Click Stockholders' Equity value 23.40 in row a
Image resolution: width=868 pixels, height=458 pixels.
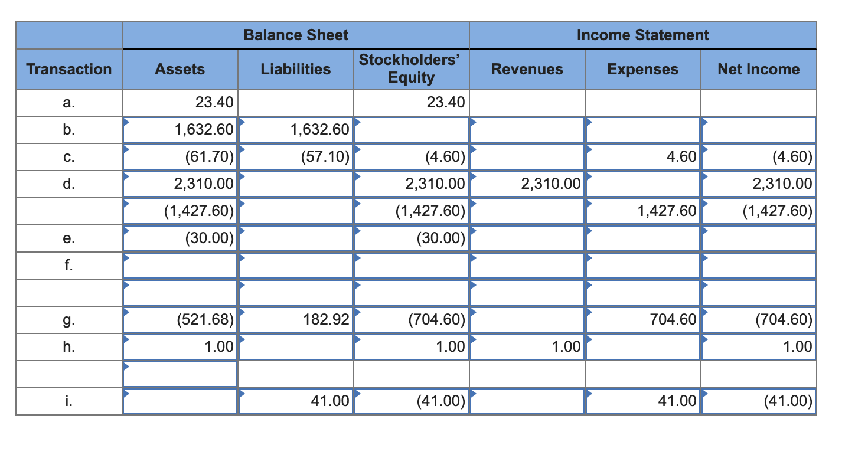(446, 103)
